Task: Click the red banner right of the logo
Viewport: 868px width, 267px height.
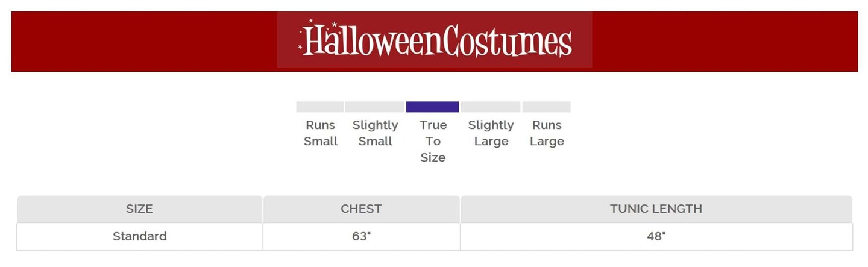Action: 723,41
